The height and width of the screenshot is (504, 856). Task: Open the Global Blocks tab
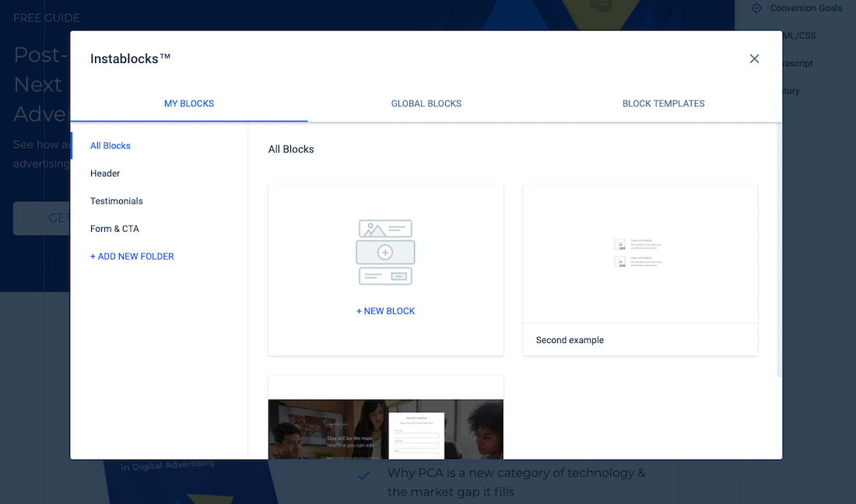click(426, 103)
